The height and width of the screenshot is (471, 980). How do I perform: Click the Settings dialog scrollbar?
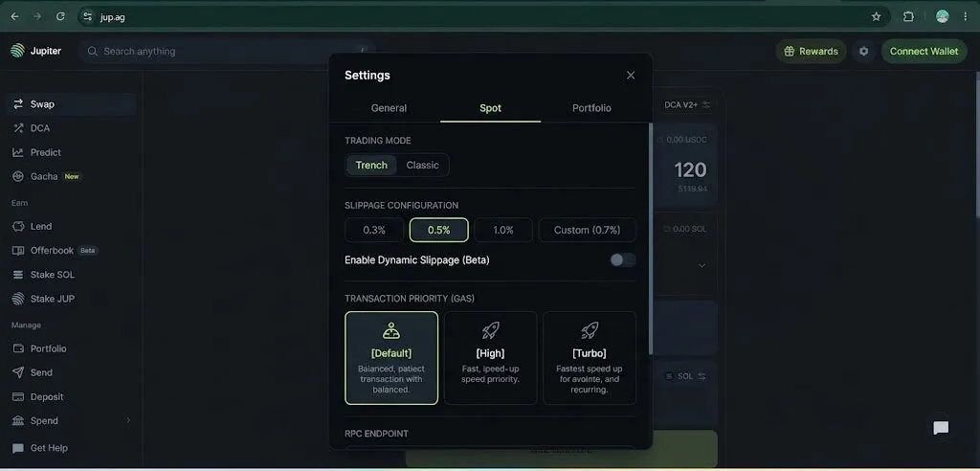tap(651, 237)
